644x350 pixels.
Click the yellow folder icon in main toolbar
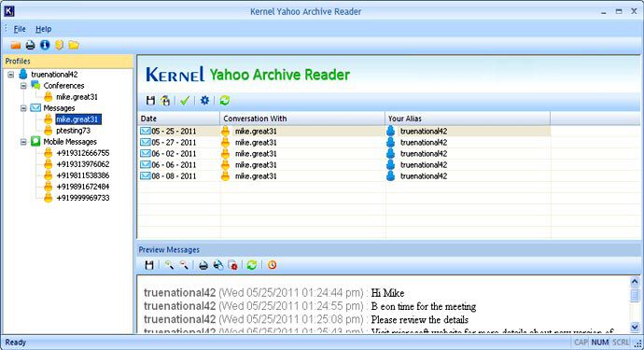point(74,45)
